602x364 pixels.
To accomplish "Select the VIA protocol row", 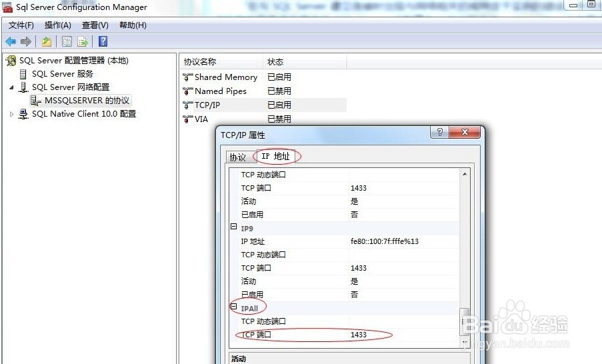I will [263, 119].
